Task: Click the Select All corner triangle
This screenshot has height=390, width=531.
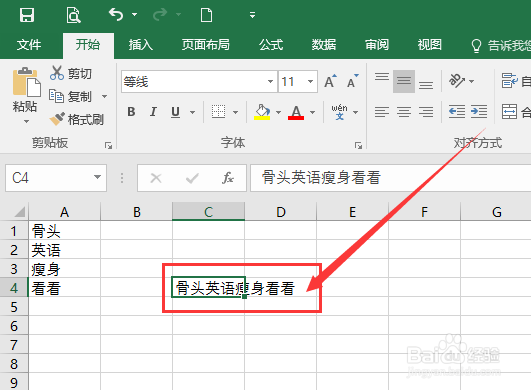Action: [19, 212]
